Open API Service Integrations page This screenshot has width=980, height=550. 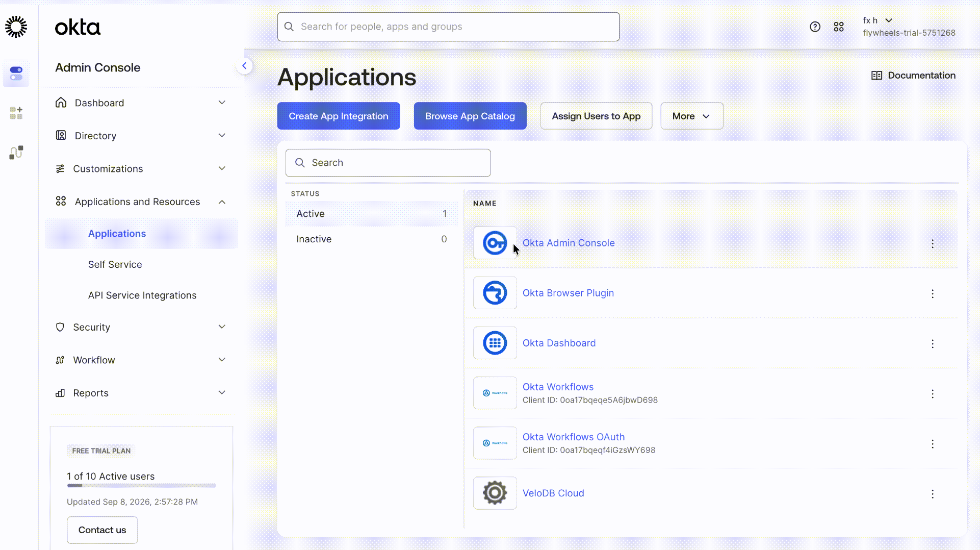142,295
